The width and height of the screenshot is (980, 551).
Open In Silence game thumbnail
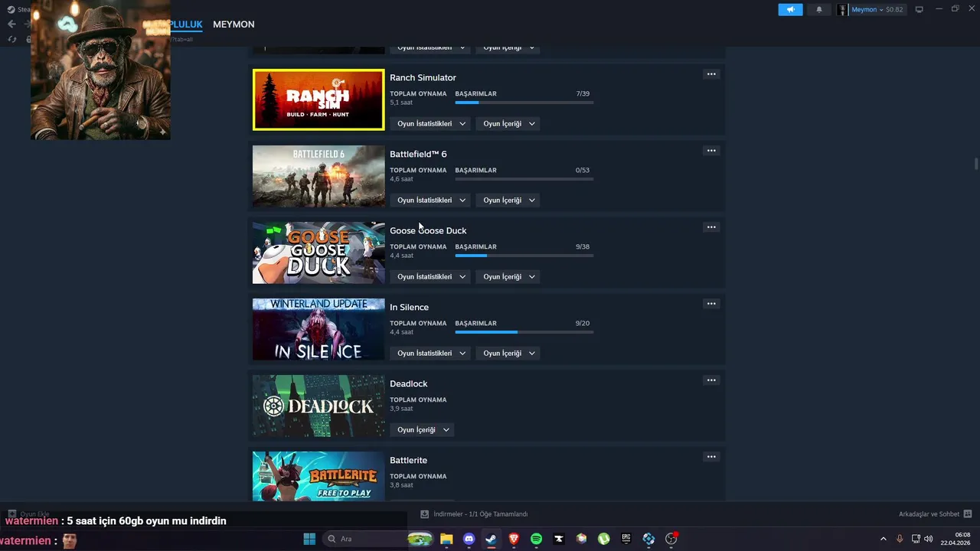(x=318, y=329)
